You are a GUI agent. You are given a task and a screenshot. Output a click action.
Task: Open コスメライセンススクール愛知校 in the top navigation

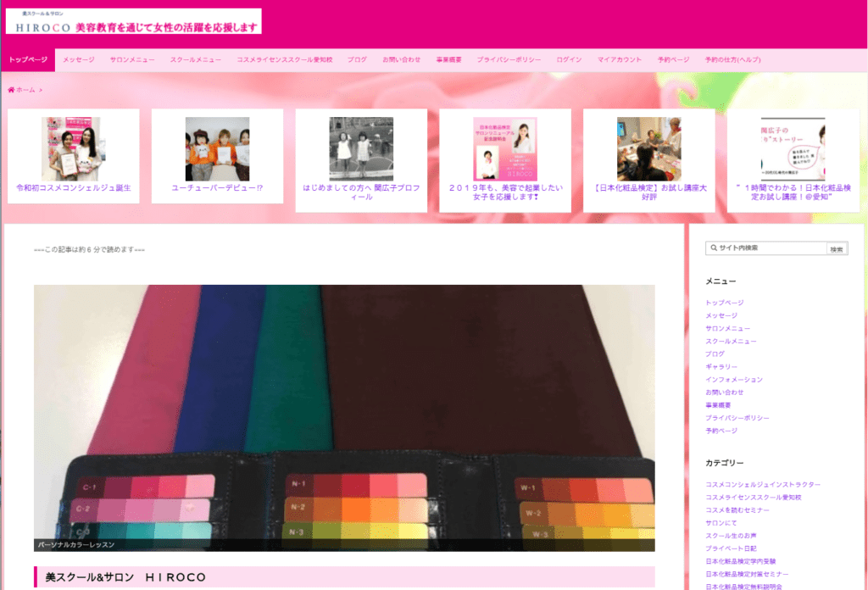pyautogui.click(x=285, y=60)
